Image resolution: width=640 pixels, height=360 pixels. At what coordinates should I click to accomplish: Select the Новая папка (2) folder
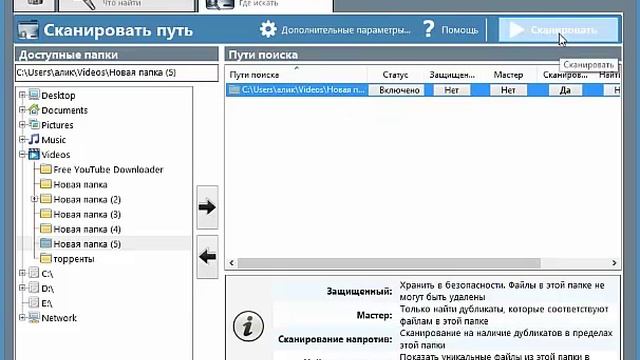tap(87, 200)
